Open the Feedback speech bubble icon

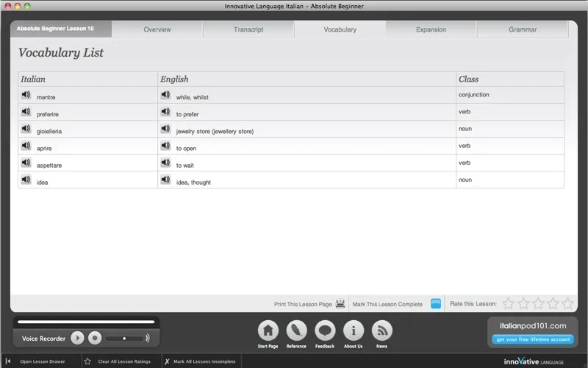tap(325, 330)
